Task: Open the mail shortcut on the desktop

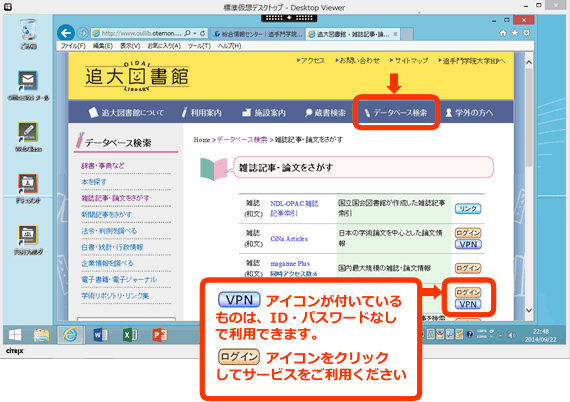Action: point(28,85)
